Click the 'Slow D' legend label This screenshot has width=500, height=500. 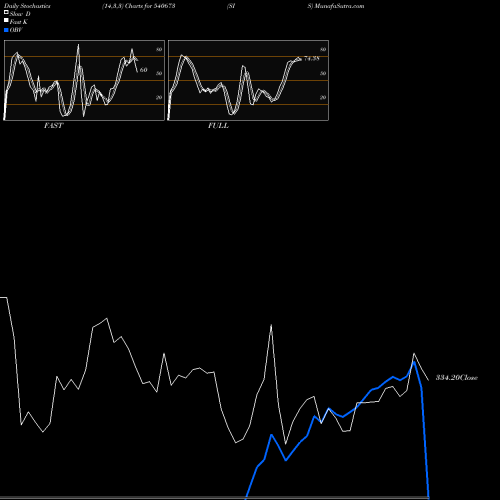point(20,14)
